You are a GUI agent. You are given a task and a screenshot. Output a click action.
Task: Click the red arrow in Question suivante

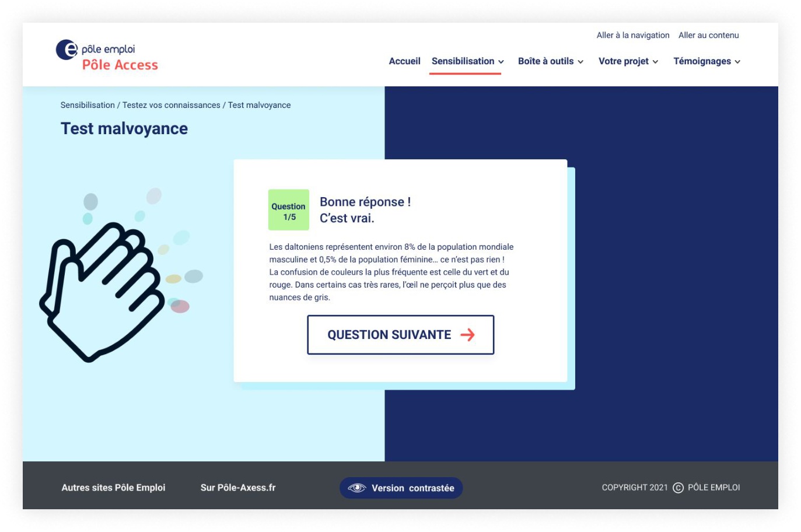click(467, 335)
